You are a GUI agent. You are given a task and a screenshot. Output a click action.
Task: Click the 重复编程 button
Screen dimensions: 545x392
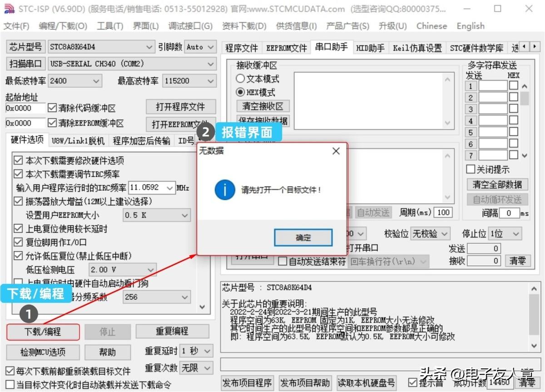172,331
